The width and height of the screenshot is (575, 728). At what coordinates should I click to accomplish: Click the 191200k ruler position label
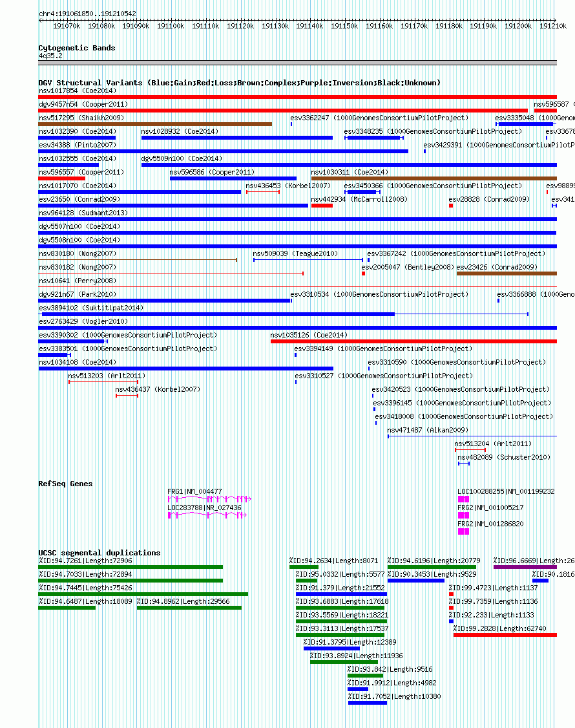pos(518,26)
